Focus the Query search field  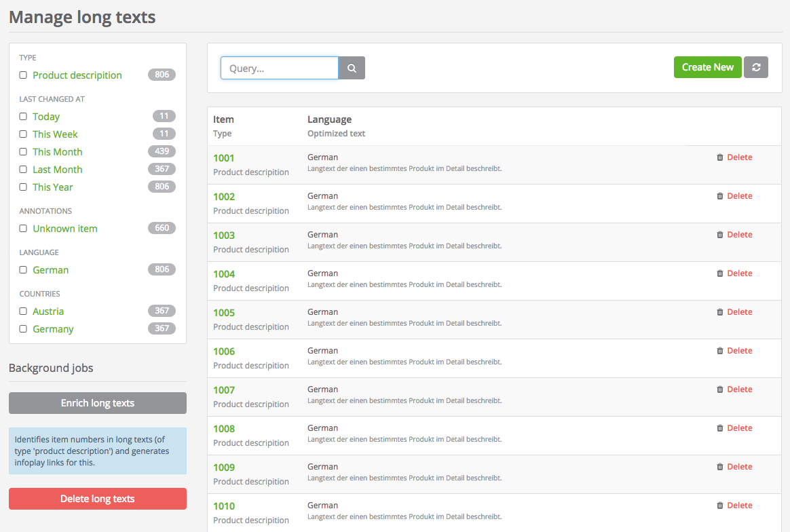tap(279, 68)
